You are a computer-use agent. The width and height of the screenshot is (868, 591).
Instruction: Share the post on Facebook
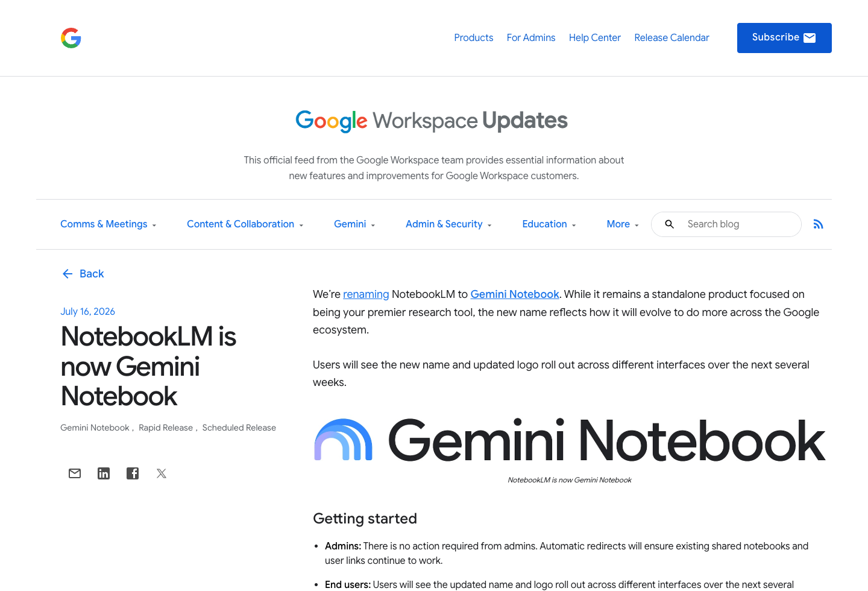pyautogui.click(x=133, y=473)
